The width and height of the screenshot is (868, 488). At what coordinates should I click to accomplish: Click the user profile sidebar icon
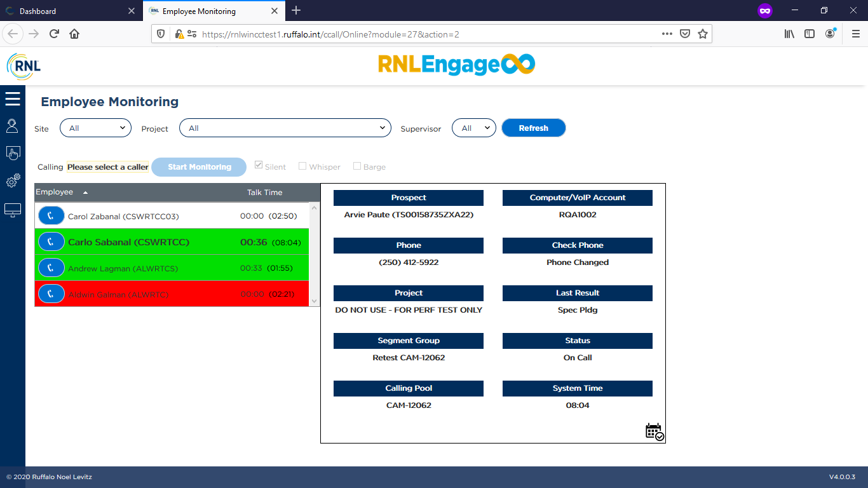(12, 126)
